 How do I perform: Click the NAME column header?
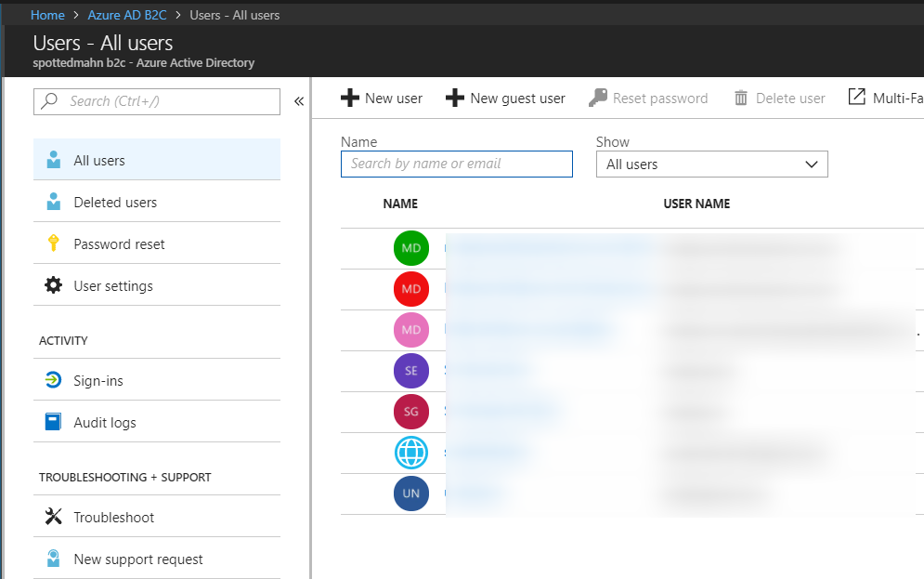(400, 204)
